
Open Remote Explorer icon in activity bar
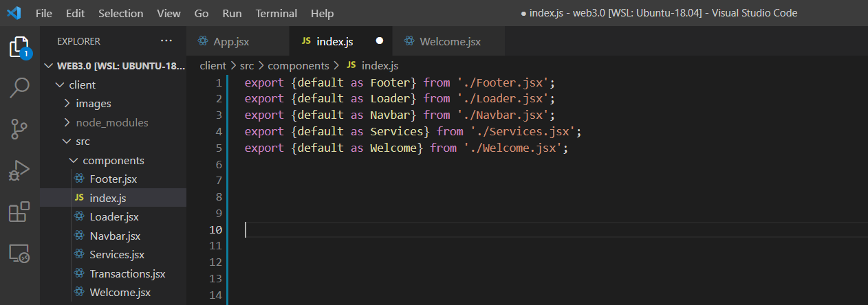coord(19,254)
